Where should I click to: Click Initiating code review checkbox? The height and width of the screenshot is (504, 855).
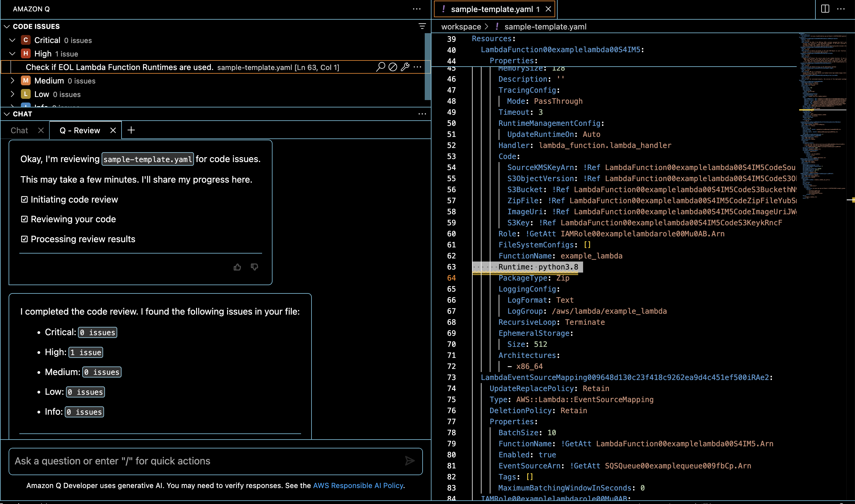(24, 199)
